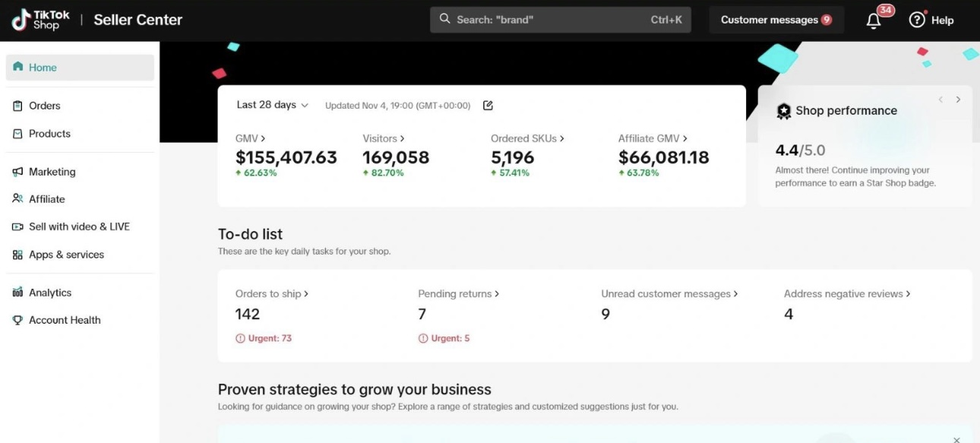This screenshot has height=443, width=980.
Task: Go to Products in the sidebar
Action: (x=49, y=134)
